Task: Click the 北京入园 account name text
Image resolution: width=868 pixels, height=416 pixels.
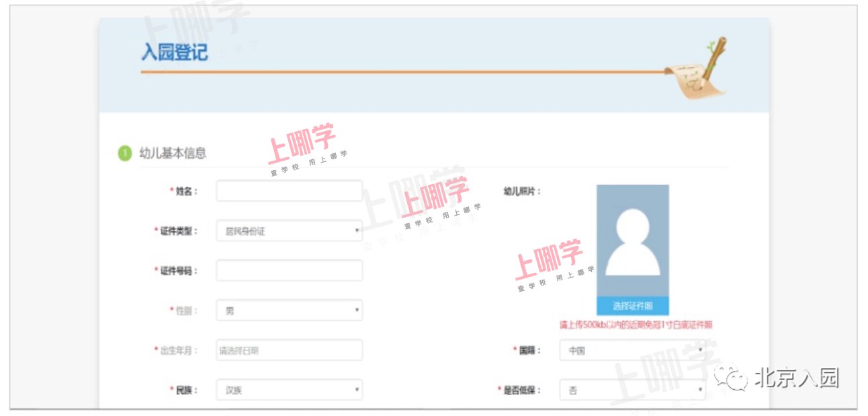Action: pos(797,378)
